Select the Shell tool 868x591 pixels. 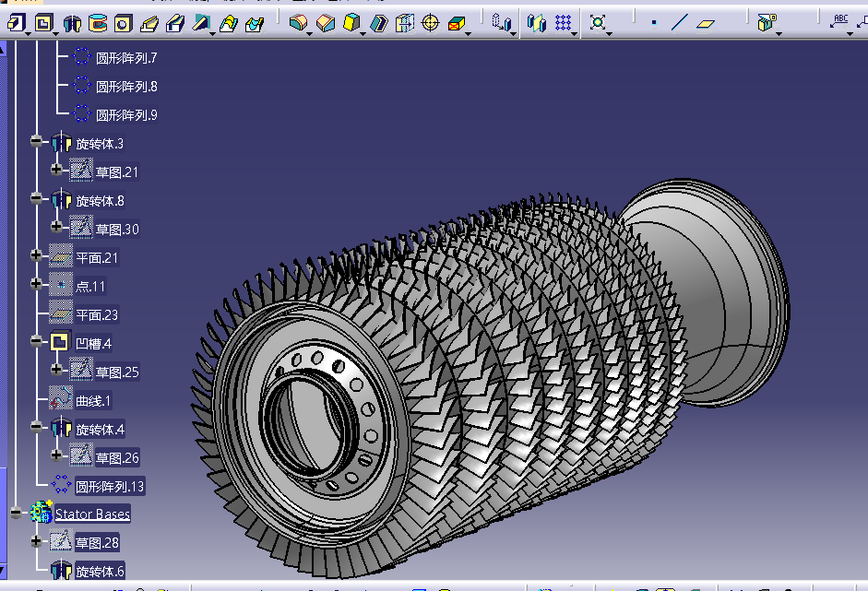[379, 23]
